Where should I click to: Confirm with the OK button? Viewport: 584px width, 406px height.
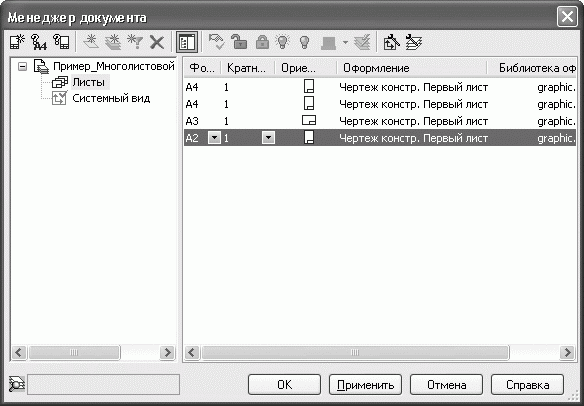284,384
